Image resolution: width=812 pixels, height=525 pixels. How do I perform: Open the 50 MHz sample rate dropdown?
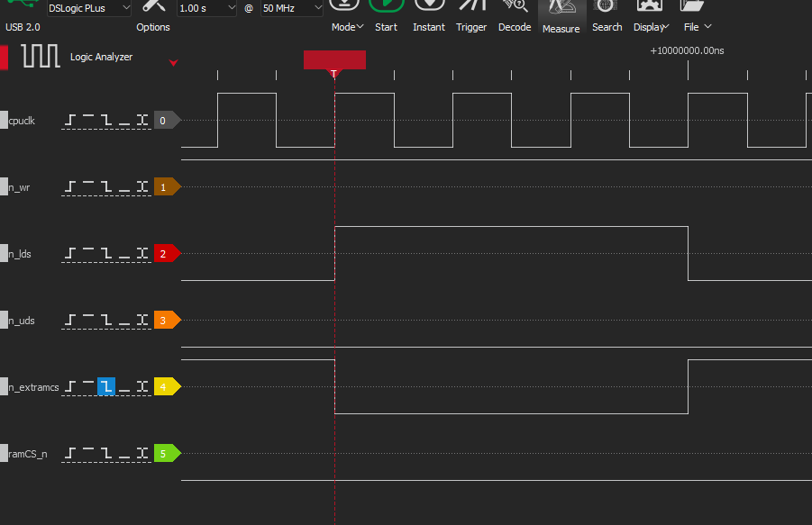click(292, 8)
